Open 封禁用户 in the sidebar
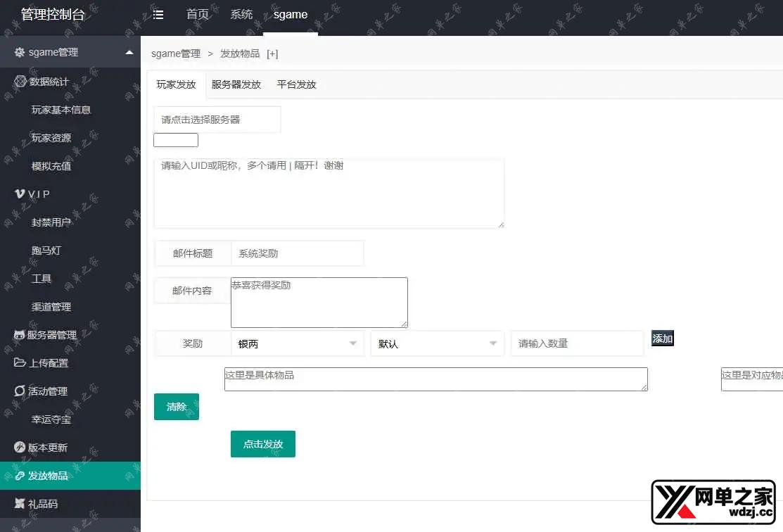 pos(51,222)
